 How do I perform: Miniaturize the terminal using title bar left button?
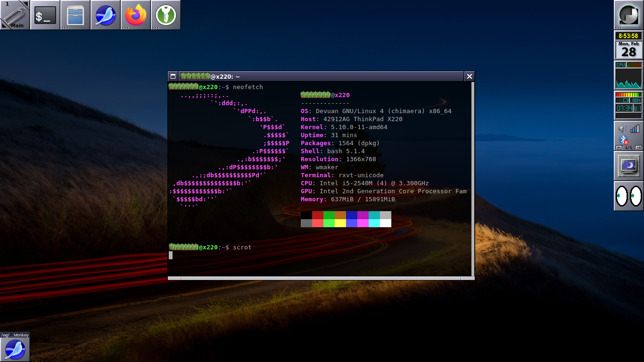coord(173,76)
